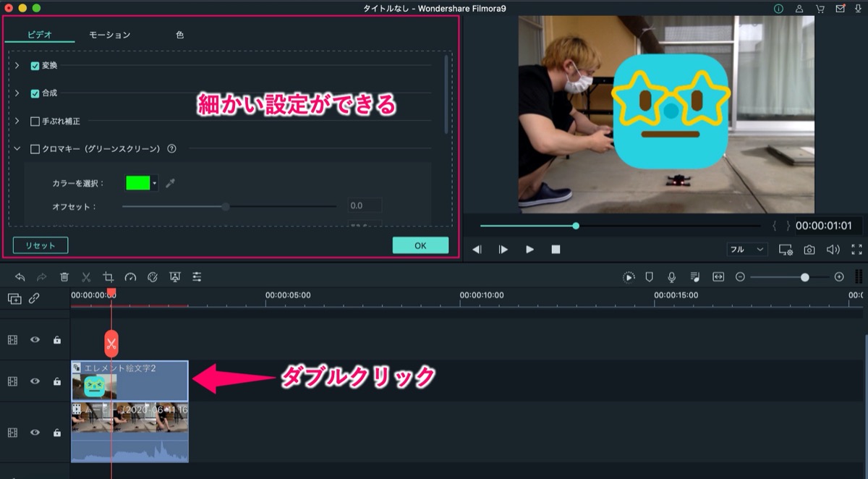
Task: Pick a color with the eyedropper icon
Action: tap(171, 183)
